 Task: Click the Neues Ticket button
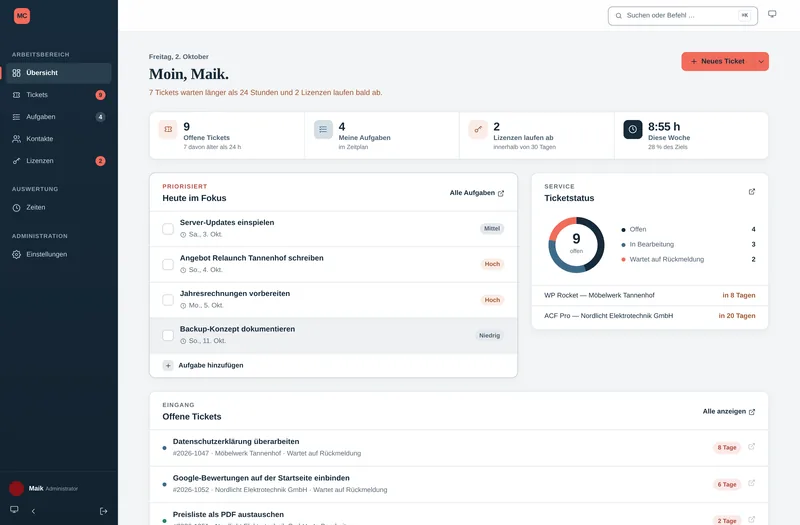[718, 62]
